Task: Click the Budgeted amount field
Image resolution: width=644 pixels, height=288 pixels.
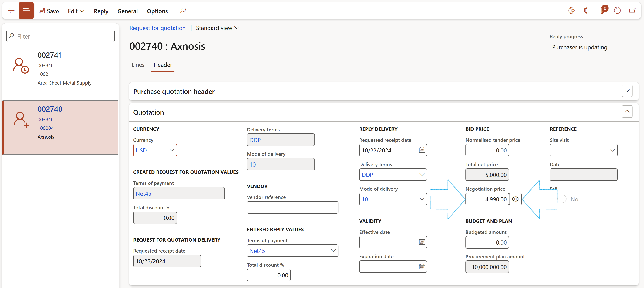Action: pos(487,242)
